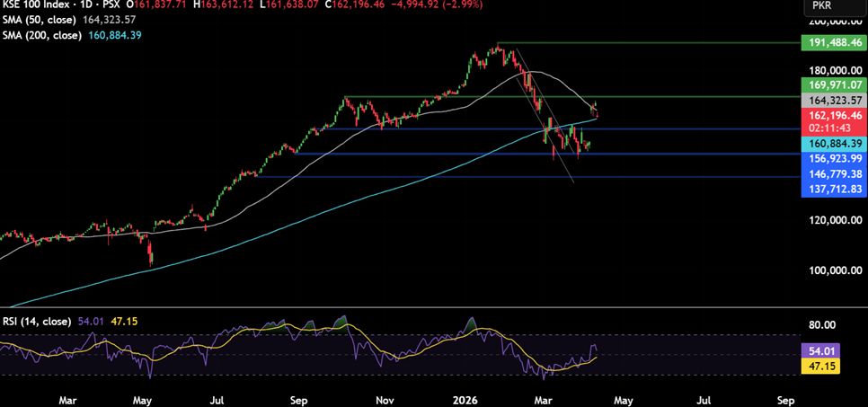Click the 100,000.00 level on price scale
Viewport: 868px width, 407px height.
tap(830, 270)
